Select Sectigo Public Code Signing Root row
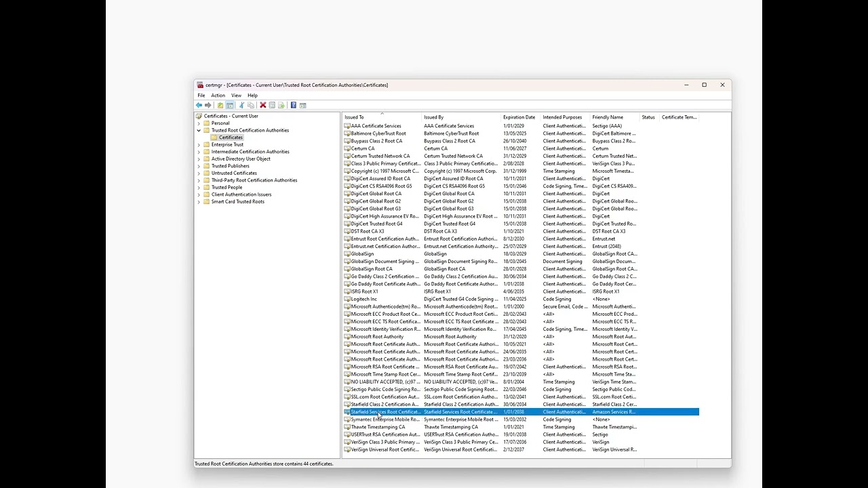The image size is (868, 488). click(x=521, y=390)
